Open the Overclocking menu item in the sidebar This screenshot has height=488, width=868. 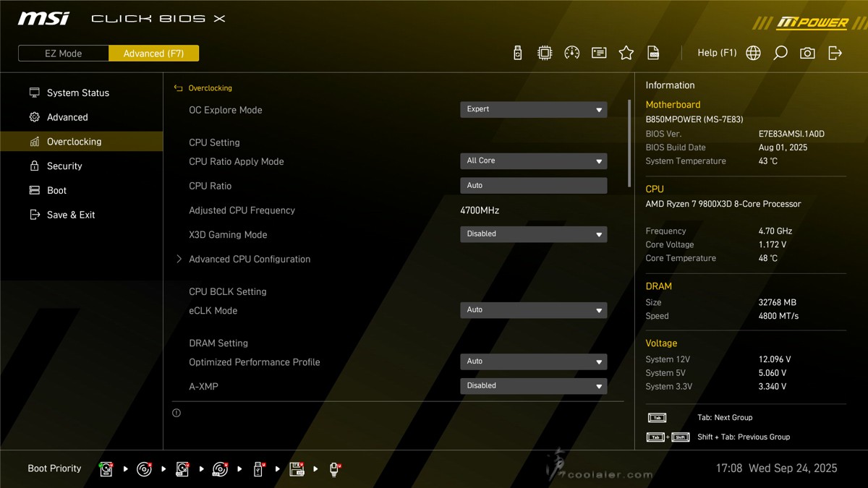[82, 142]
